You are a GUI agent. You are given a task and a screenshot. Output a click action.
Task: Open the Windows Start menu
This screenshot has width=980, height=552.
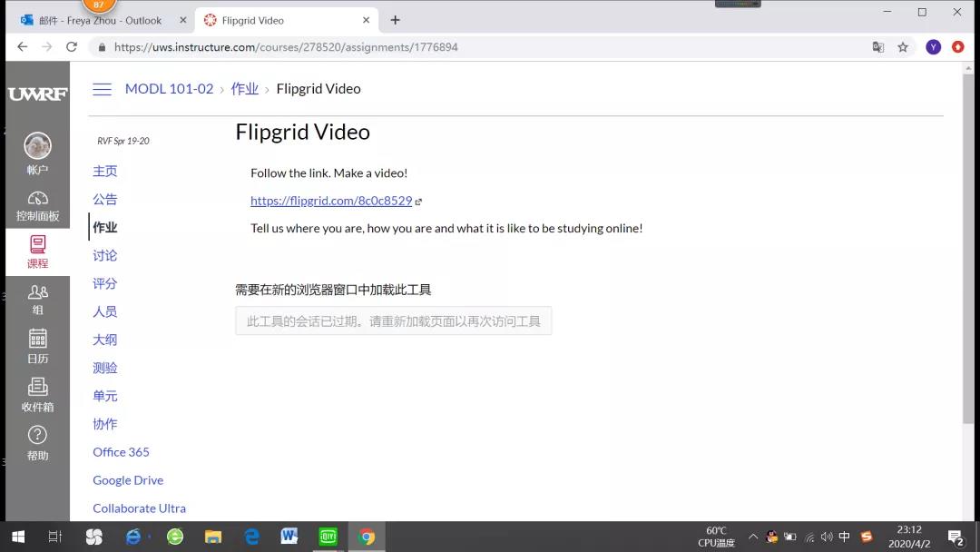click(18, 537)
